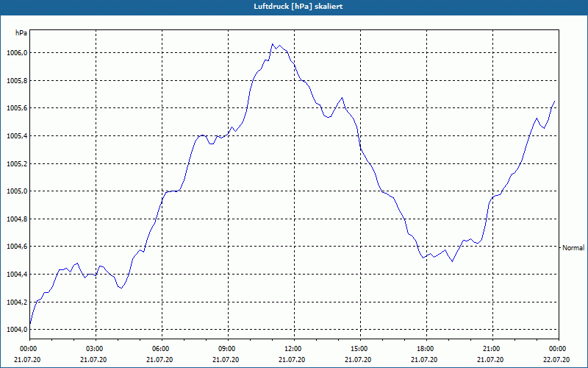Select the '1004,0' y-axis label
Screen dimensions: 588x368
click(17, 330)
